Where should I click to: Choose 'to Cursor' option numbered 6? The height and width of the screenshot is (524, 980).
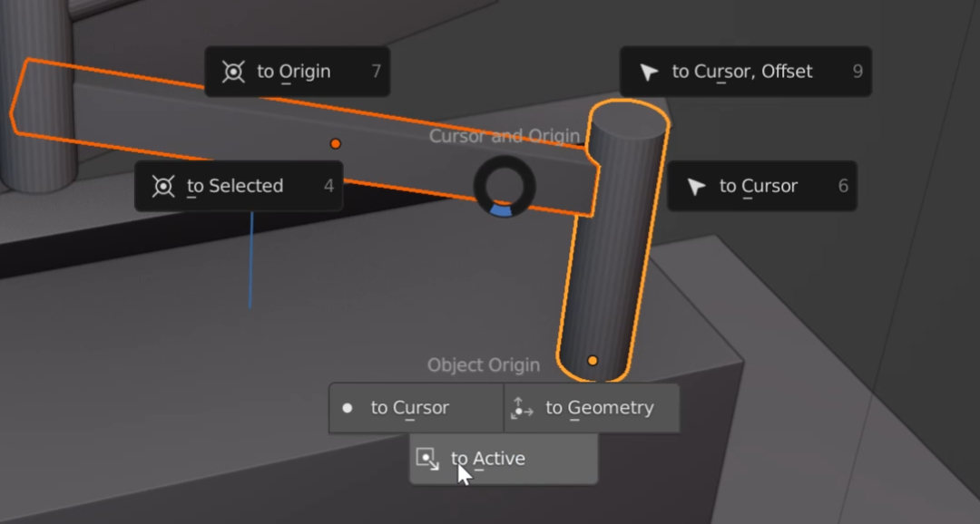pos(762,186)
